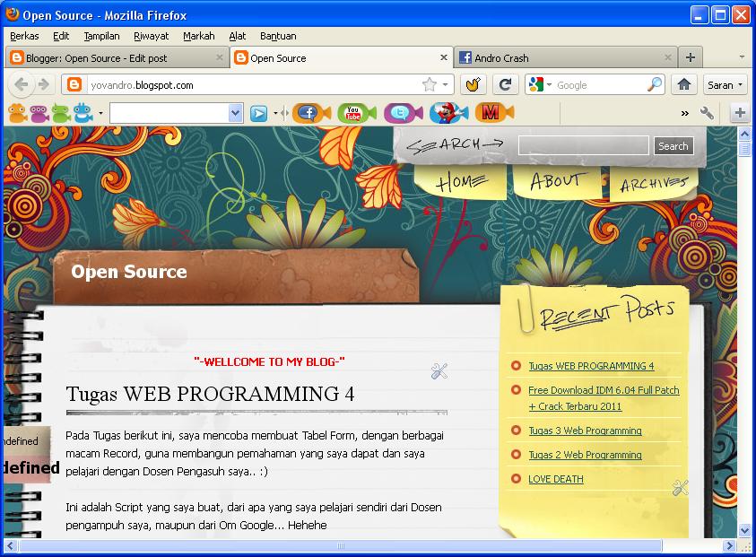This screenshot has height=557, width=756.
Task: Click the yovandro.blogspot.com address field
Action: click(254, 85)
